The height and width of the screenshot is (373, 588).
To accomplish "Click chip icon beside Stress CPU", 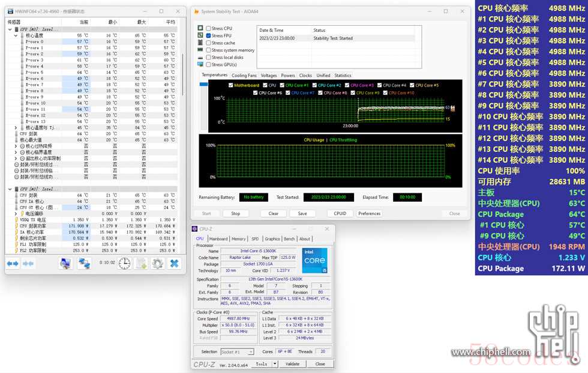I will [200, 28].
